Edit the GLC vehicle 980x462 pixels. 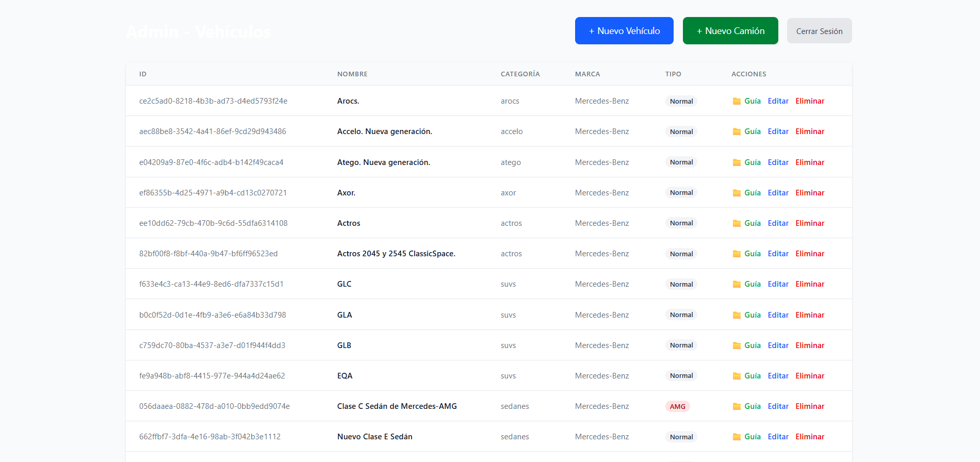[778, 284]
